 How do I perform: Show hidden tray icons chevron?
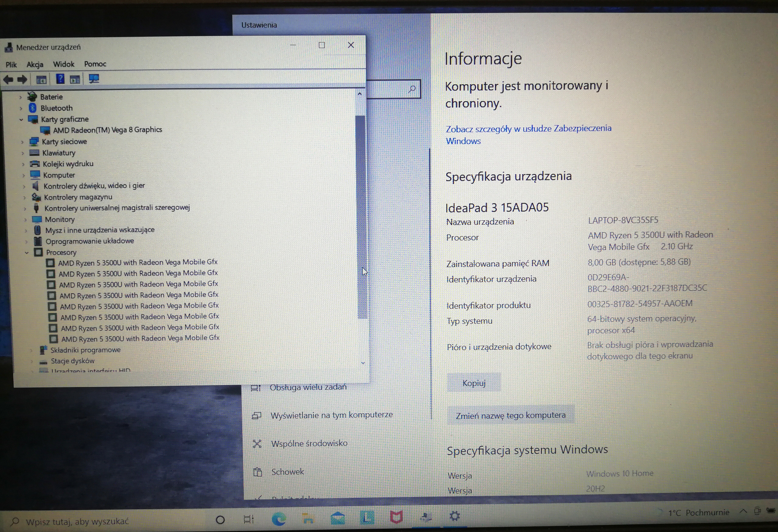[743, 511]
